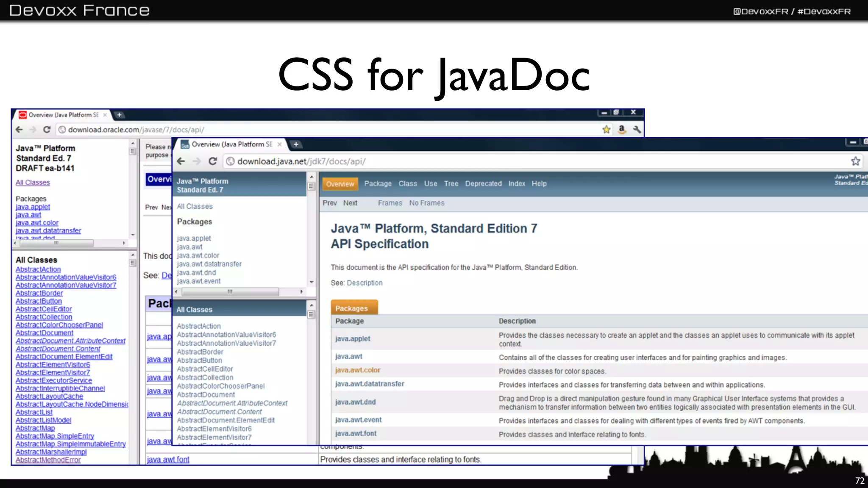
Task: Open AbstractColorChooserPanel in front class frame
Action: point(221,386)
